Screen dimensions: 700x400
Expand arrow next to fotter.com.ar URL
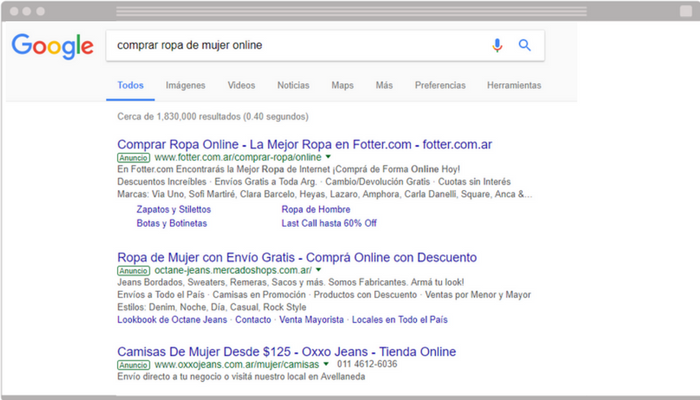coord(329,157)
